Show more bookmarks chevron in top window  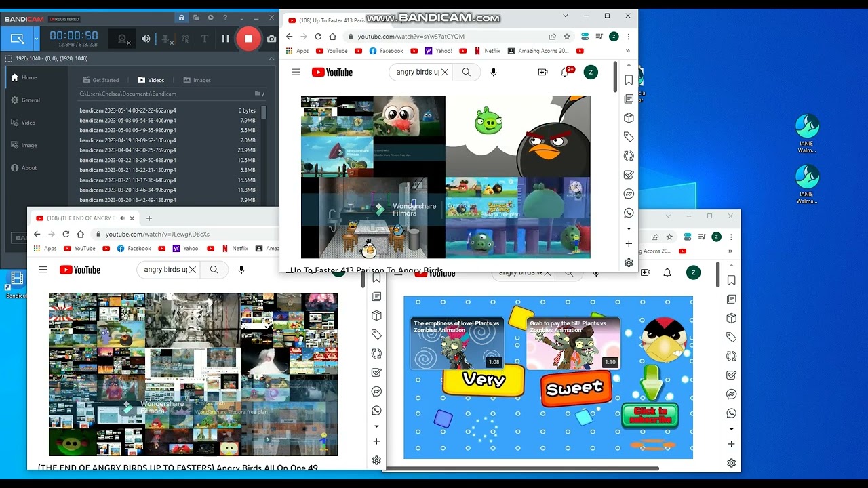629,51
